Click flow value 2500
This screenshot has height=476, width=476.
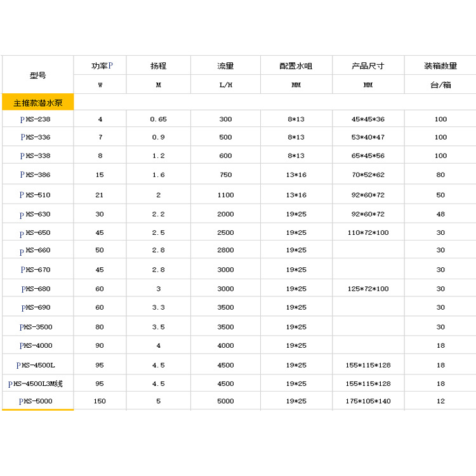tap(225, 232)
